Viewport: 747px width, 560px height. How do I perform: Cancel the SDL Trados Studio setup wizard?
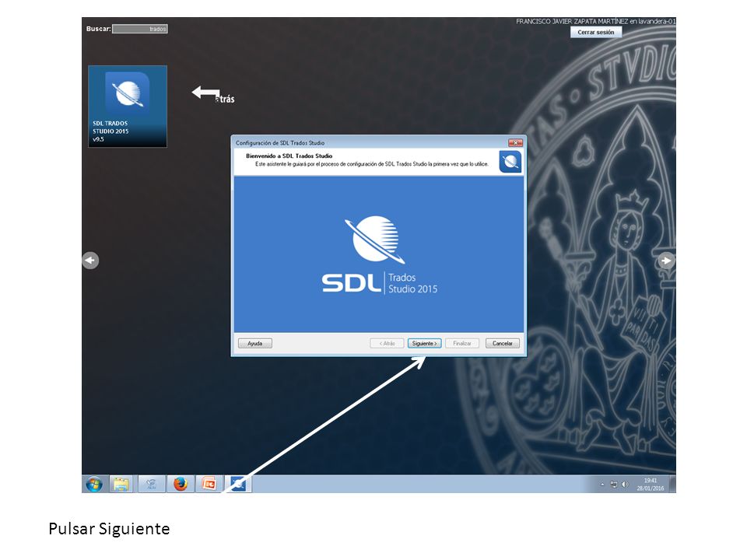coord(502,343)
